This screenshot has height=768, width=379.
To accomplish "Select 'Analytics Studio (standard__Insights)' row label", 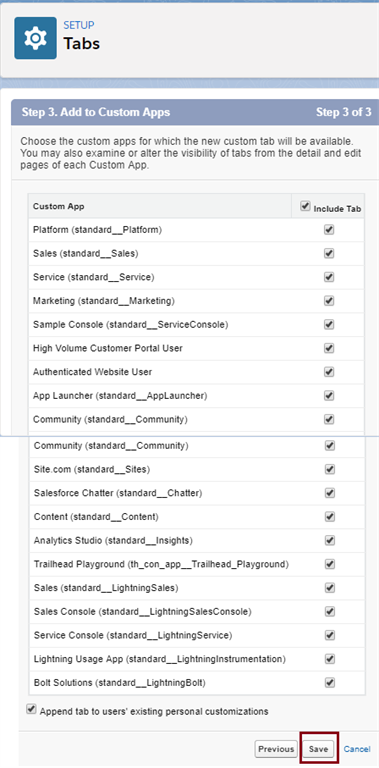I will (x=114, y=540).
